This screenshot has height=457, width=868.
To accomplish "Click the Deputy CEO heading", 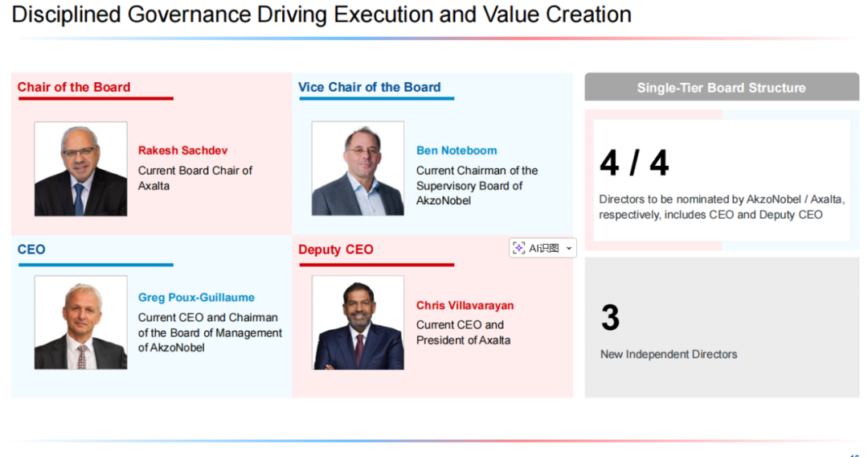I will [x=336, y=249].
